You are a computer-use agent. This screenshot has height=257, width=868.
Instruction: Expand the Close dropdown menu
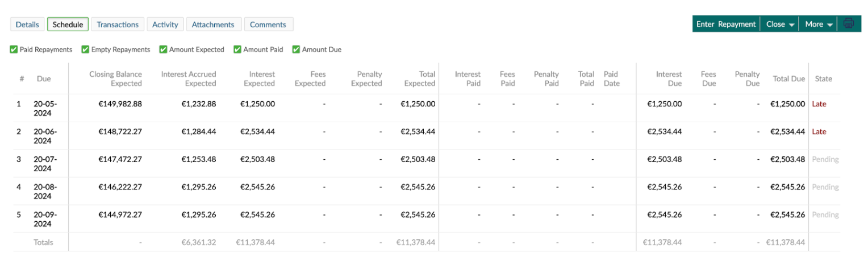pos(779,24)
